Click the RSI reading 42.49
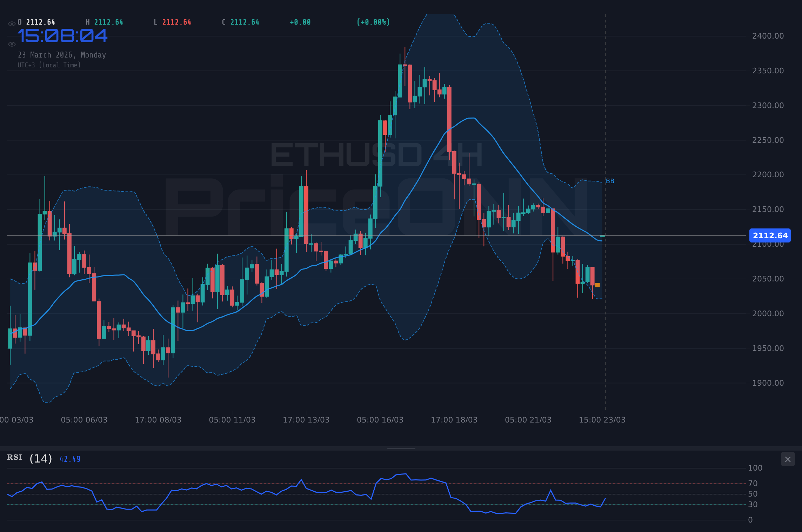802x532 pixels. (x=69, y=459)
